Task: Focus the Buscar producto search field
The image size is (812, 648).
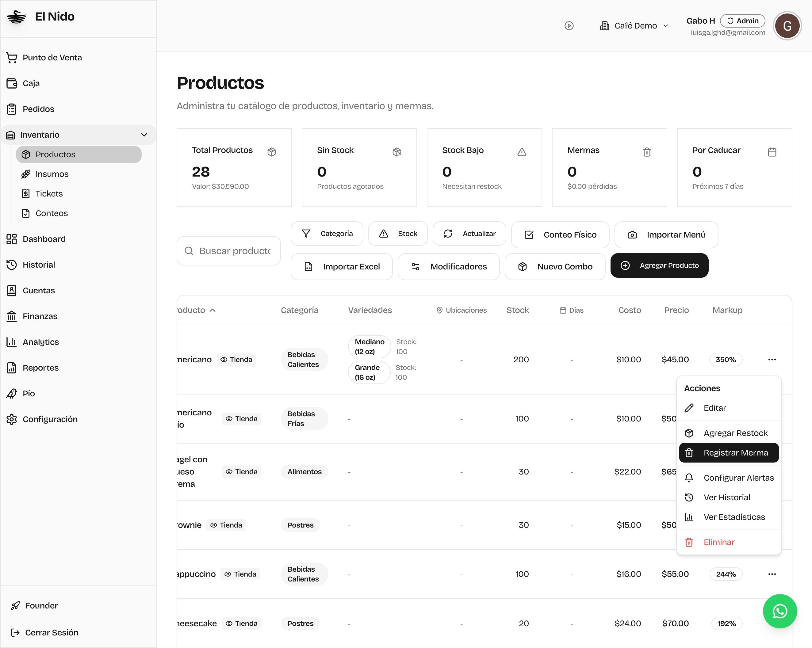Action: click(x=229, y=251)
